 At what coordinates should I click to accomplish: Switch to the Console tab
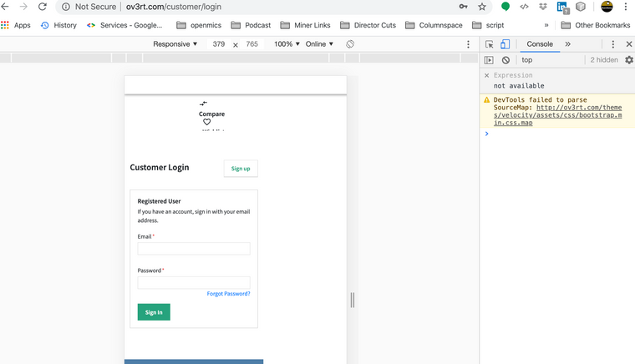click(540, 44)
